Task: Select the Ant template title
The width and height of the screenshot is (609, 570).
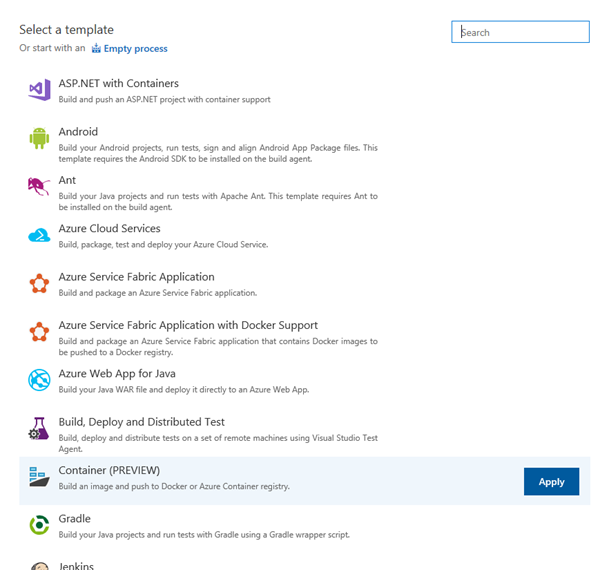Action: pyautogui.click(x=67, y=180)
